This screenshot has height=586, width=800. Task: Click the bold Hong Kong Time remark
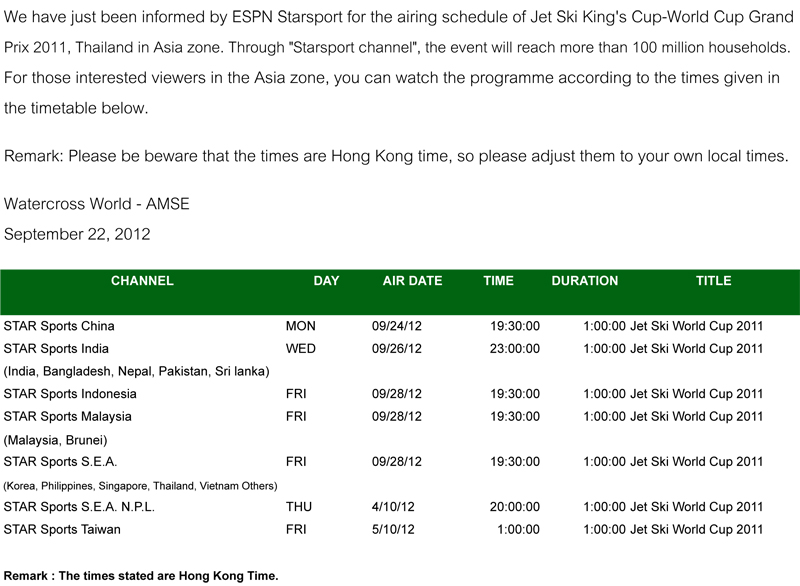point(141,576)
